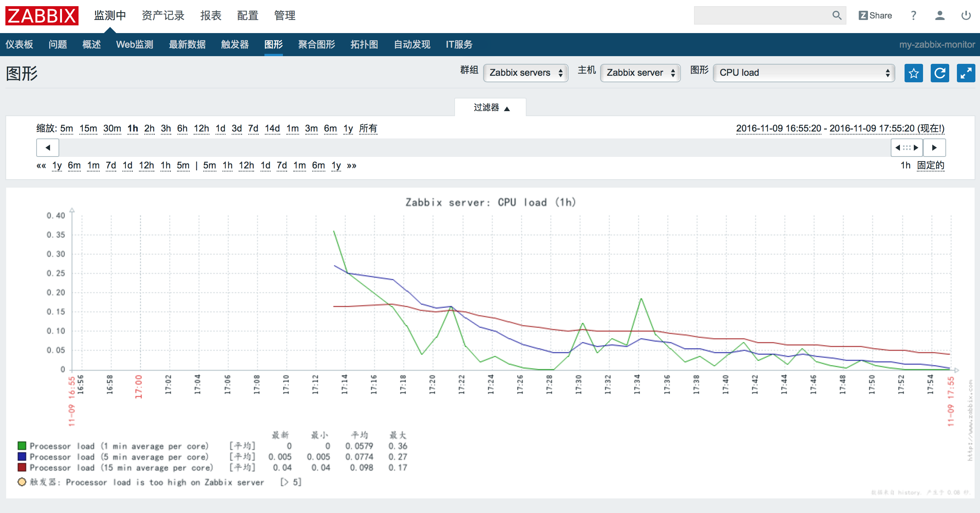The height and width of the screenshot is (513, 980).
Task: Open the user profile icon
Action: tap(940, 15)
